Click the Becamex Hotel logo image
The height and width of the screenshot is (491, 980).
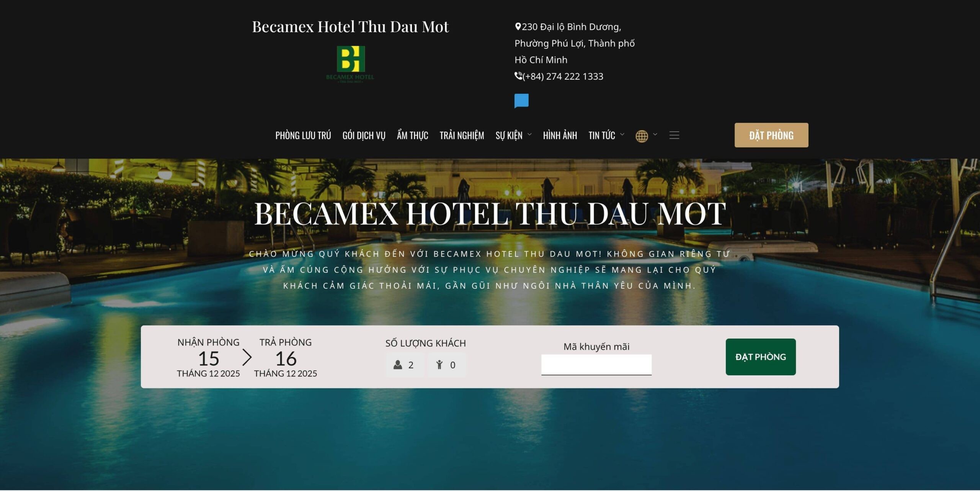(x=350, y=64)
